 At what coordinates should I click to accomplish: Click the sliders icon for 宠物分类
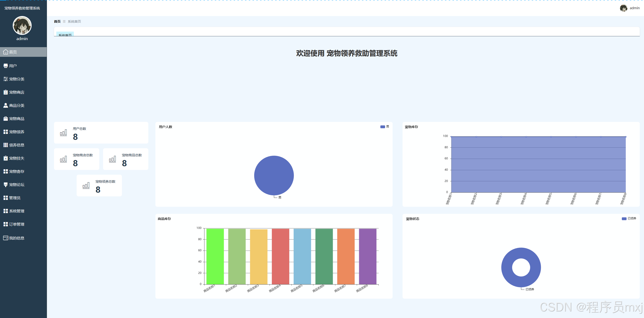[5, 79]
